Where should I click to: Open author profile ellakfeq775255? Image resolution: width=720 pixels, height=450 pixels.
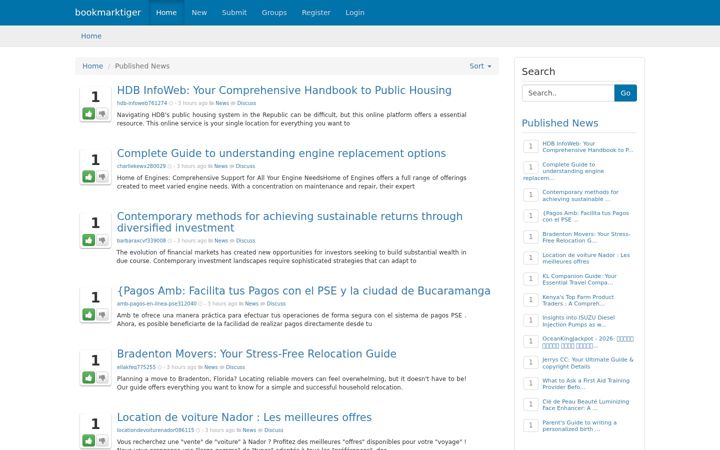[136, 367]
